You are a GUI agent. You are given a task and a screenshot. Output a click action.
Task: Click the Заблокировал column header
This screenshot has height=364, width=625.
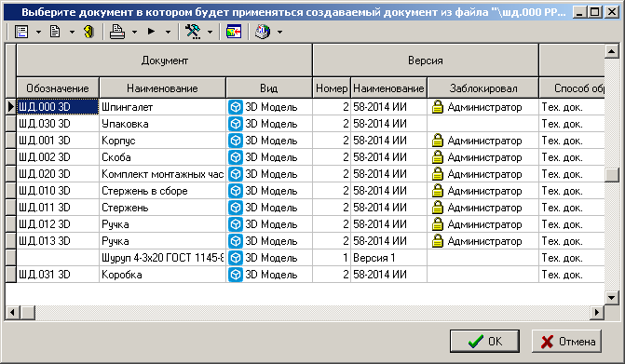coord(483,88)
